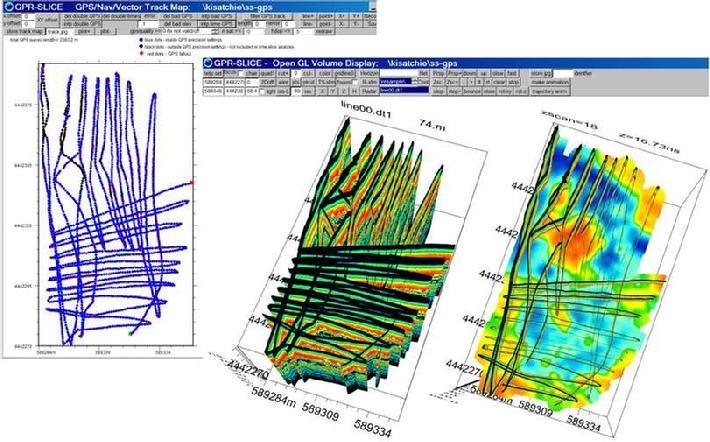Click the 'Z' axis button in Volume Display
The width and height of the screenshot is (710, 442).
coord(344,91)
